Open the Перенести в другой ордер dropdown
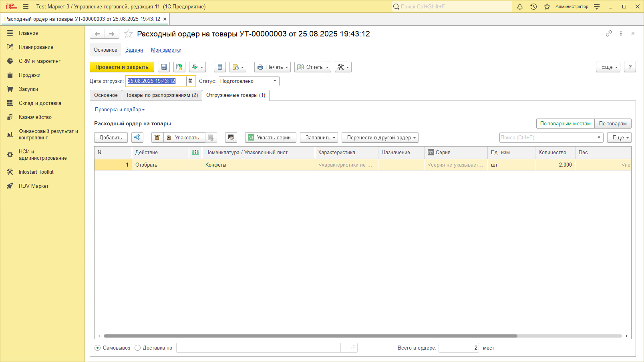This screenshot has height=362, width=644. [380, 137]
